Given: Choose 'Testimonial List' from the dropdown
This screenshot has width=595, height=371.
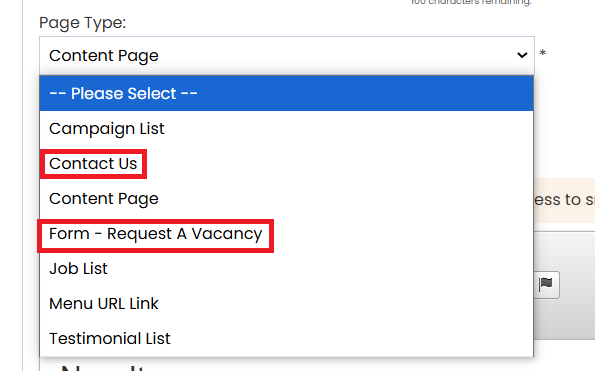Looking at the screenshot, I should click(286, 338).
